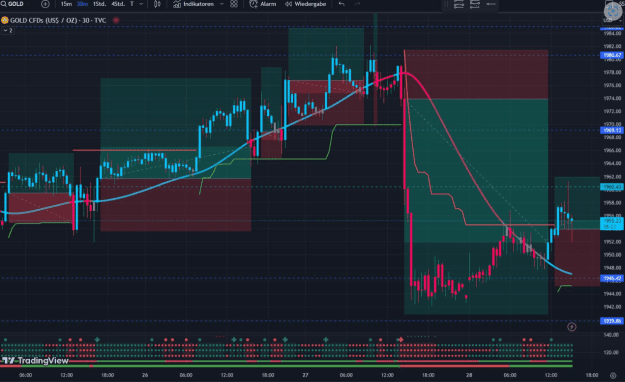Screen dimensions: 625x382
Task: Click the date label 28 on the time axis
Action: [x=469, y=375]
